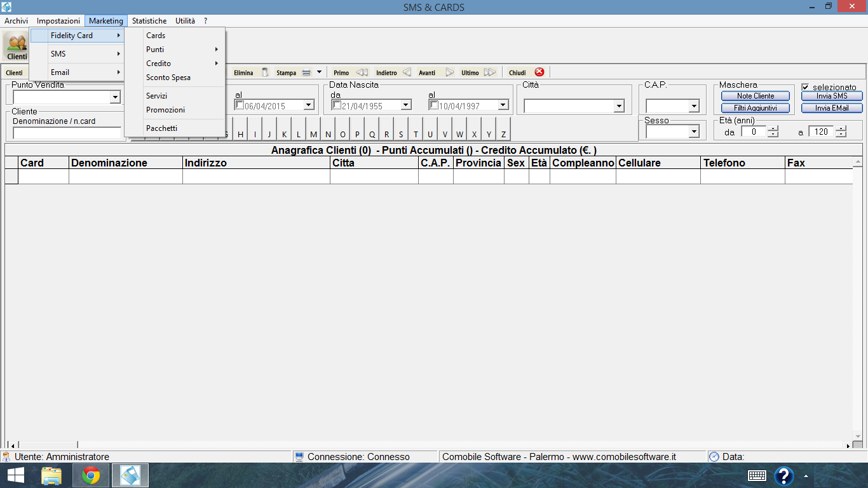Click the red Chiudi close icon
Viewport: 868px width, 488px height.
[539, 72]
